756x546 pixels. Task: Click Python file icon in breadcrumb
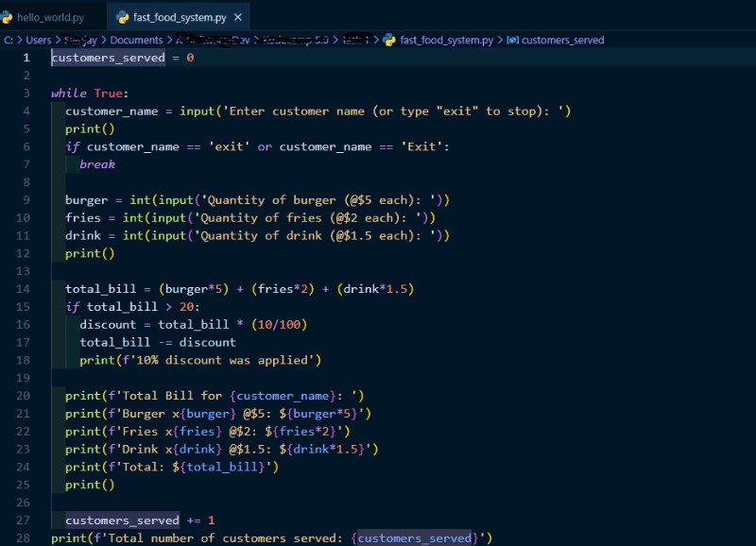coord(389,40)
